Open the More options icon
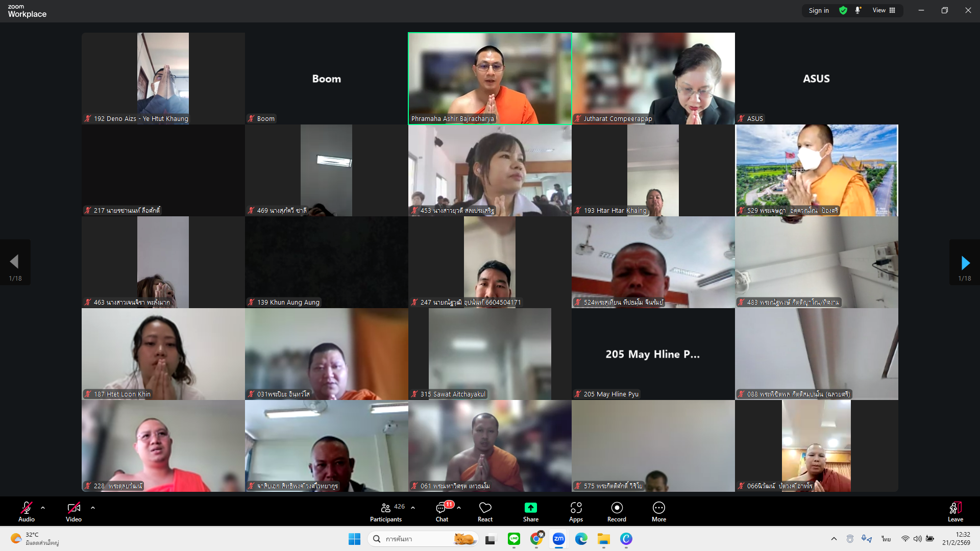 [x=658, y=508]
